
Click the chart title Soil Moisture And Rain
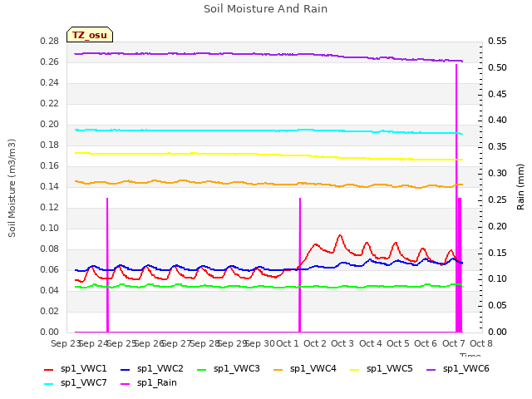coord(265,9)
